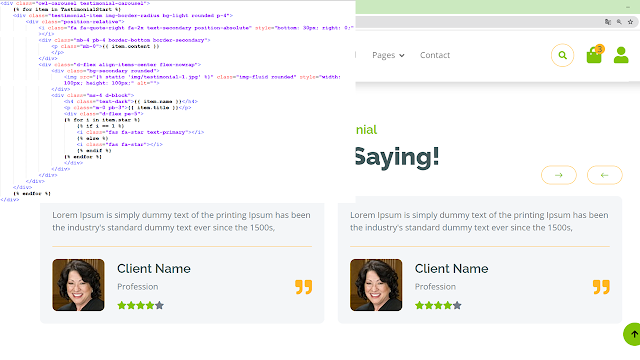Click the zoom magnifier icon in address bar

pyautogui.click(x=619, y=22)
